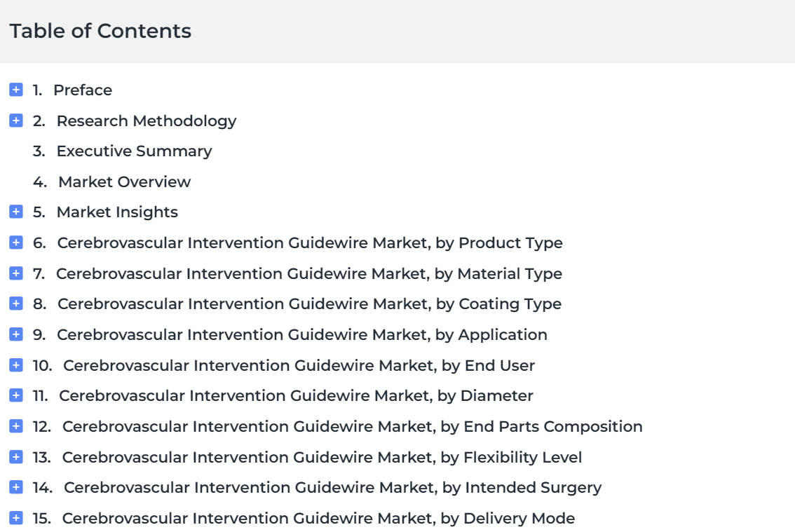
Task: Click plus icon beside by Coating Type
Action: (16, 303)
